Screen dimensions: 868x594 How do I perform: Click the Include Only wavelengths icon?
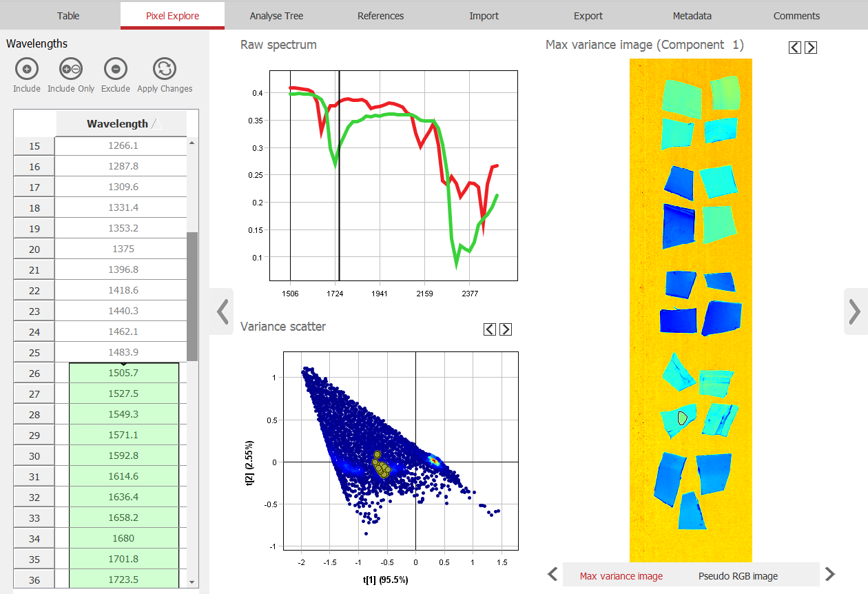click(x=71, y=69)
